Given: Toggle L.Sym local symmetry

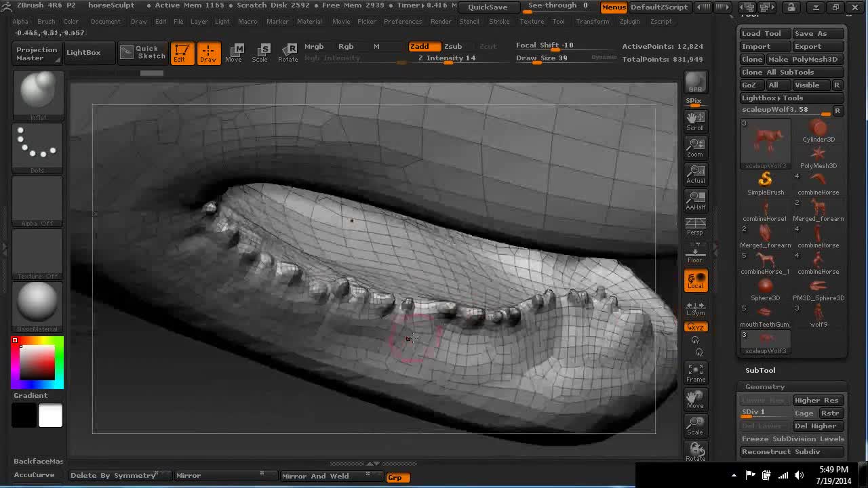Looking at the screenshot, I should tap(695, 308).
